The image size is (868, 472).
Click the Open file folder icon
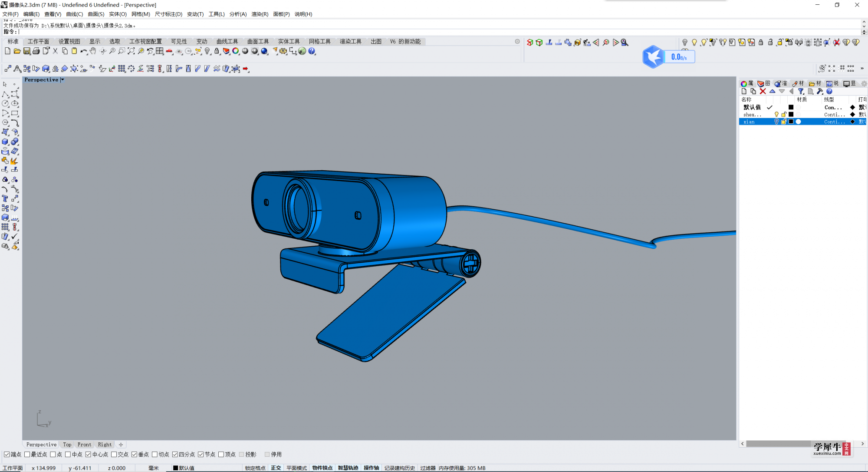pos(17,51)
